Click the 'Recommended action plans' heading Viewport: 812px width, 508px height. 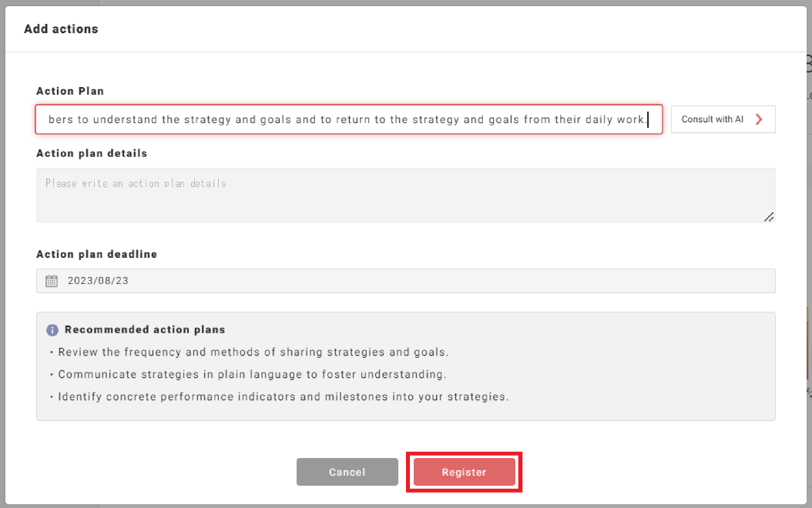pyautogui.click(x=145, y=329)
